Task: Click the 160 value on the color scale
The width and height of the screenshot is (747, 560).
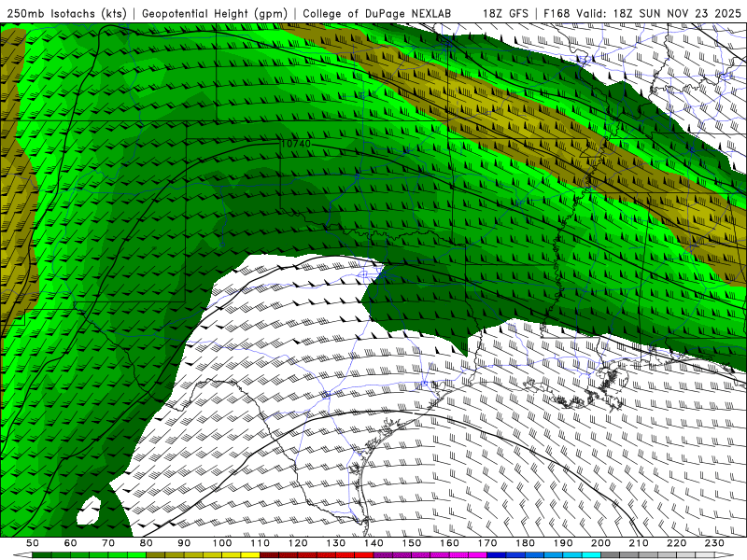Action: tap(449, 543)
